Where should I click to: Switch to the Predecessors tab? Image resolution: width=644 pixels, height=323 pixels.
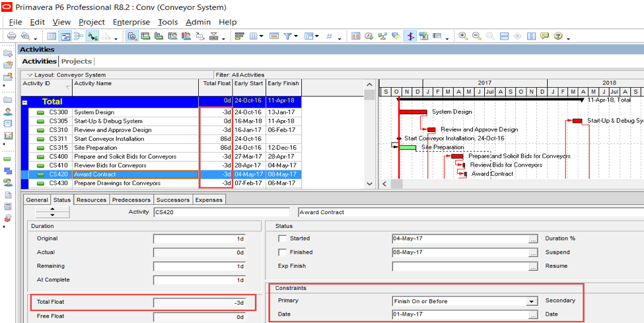131,200
